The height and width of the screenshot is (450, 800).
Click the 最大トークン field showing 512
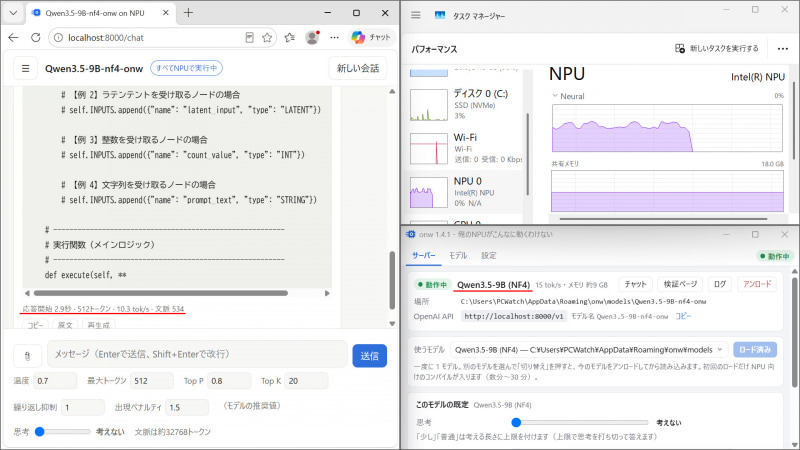(x=152, y=381)
